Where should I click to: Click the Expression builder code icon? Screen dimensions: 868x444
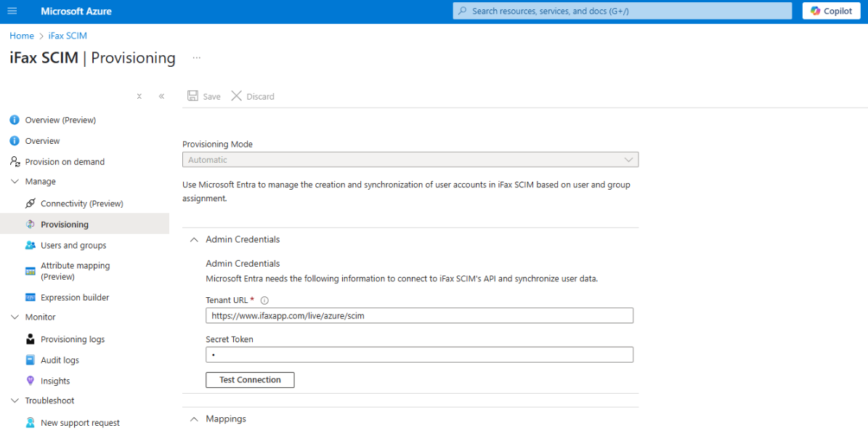coord(31,297)
